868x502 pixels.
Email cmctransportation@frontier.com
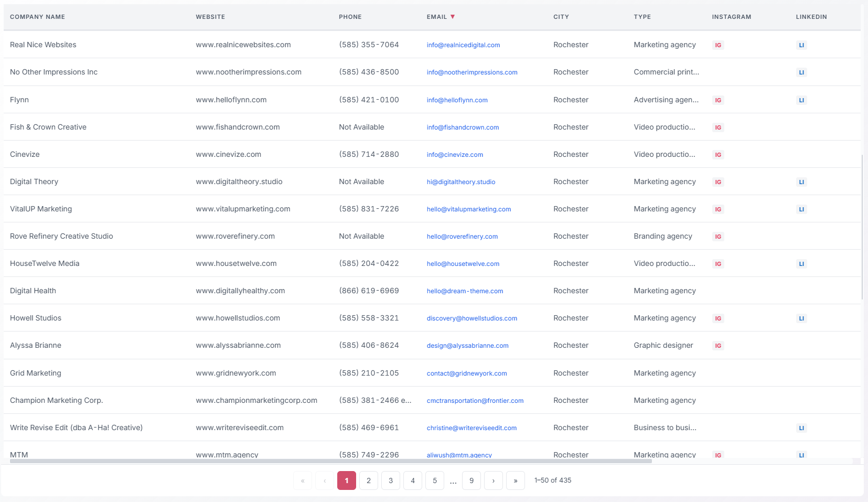(475, 401)
